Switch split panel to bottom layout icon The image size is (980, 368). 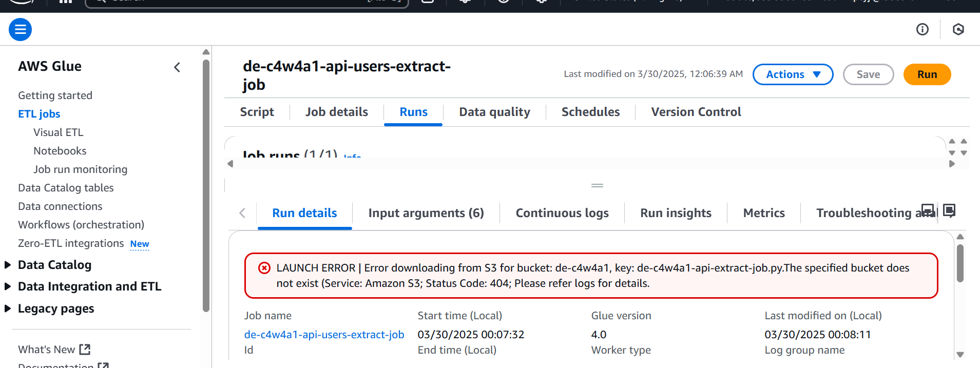point(928,210)
